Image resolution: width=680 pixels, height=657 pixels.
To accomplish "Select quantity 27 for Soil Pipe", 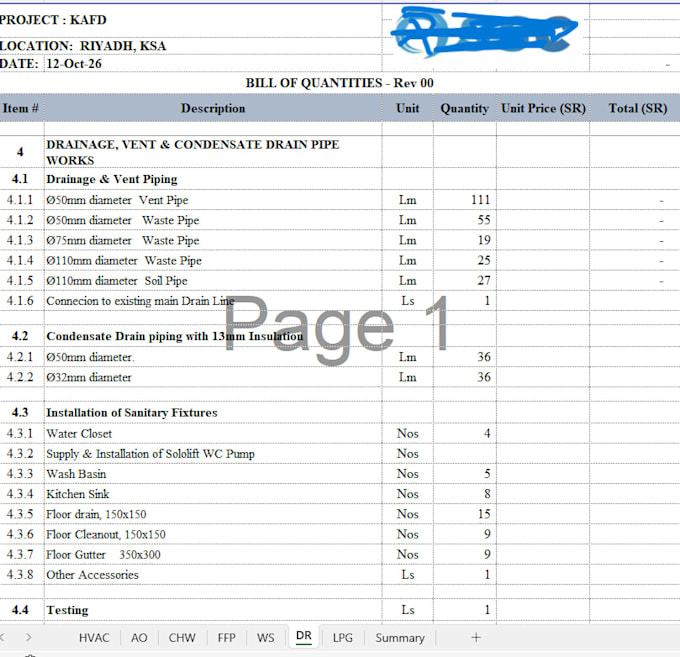I will click(464, 281).
